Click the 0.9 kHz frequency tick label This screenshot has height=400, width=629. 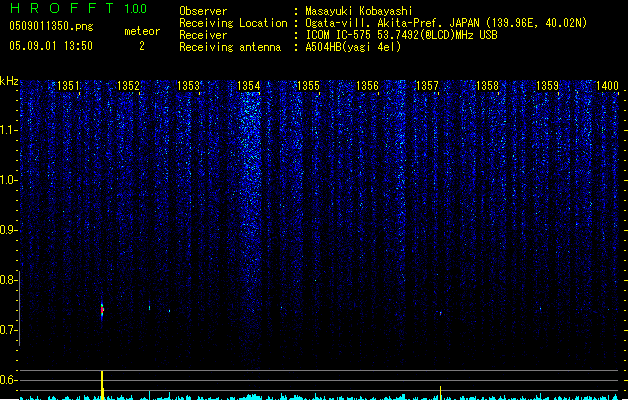coord(8,230)
